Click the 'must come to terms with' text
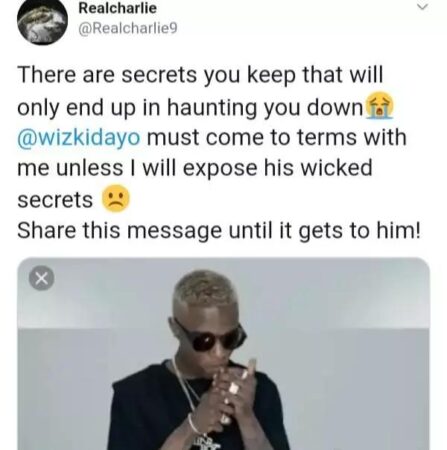This screenshot has width=447, height=450. 277,137
